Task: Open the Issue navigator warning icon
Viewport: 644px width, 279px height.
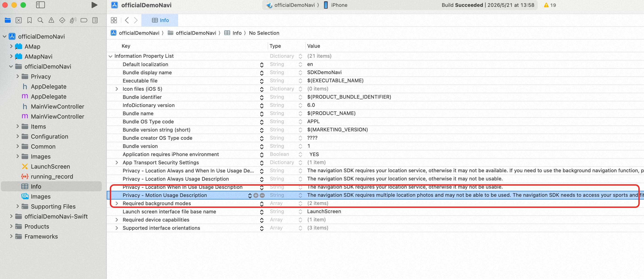Action: [51, 20]
